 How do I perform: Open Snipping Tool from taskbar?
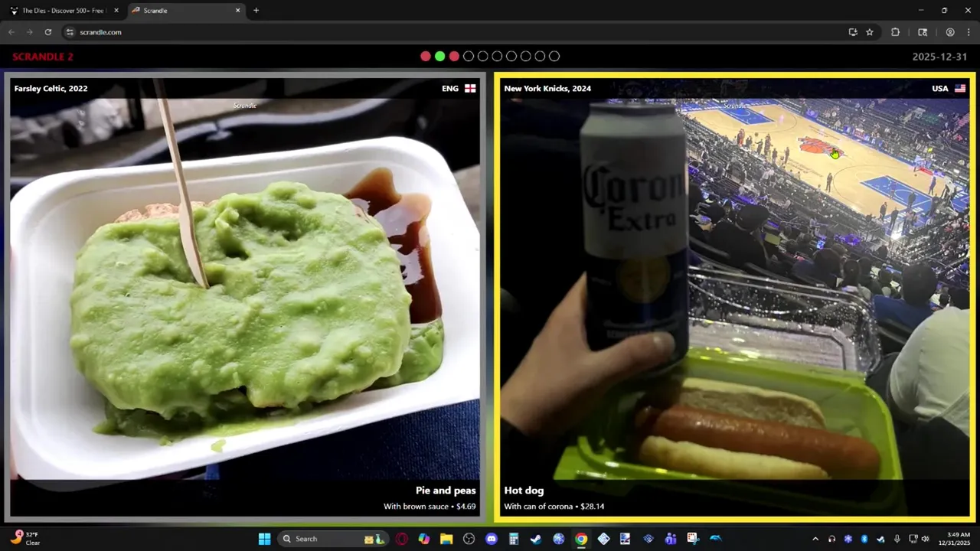693,539
